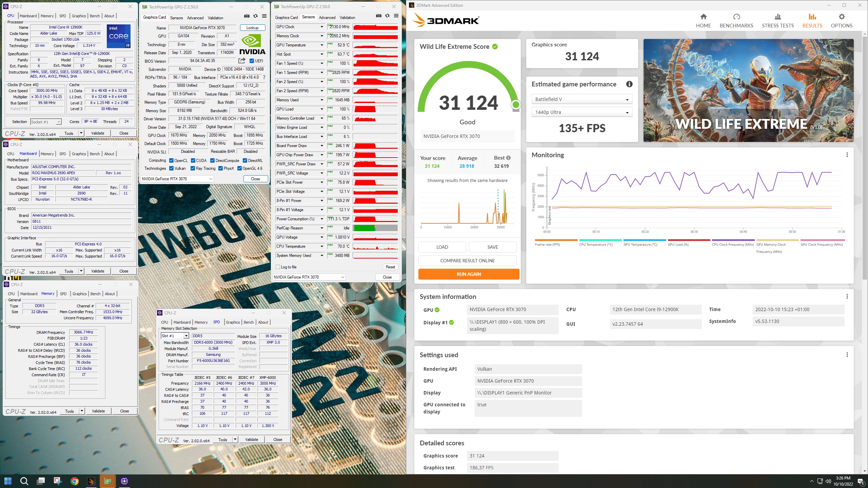Toggle the UEFI checkbox in GPU-Z
The width and height of the screenshot is (868, 488).
click(x=252, y=61)
